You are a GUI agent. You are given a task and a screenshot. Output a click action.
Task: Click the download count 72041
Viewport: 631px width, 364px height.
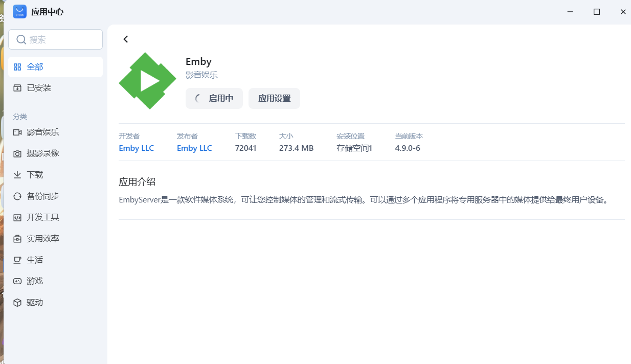(246, 148)
